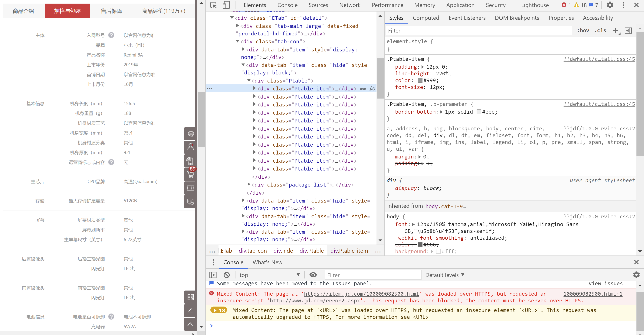
Task: Click the clear console icon
Action: coord(226,275)
